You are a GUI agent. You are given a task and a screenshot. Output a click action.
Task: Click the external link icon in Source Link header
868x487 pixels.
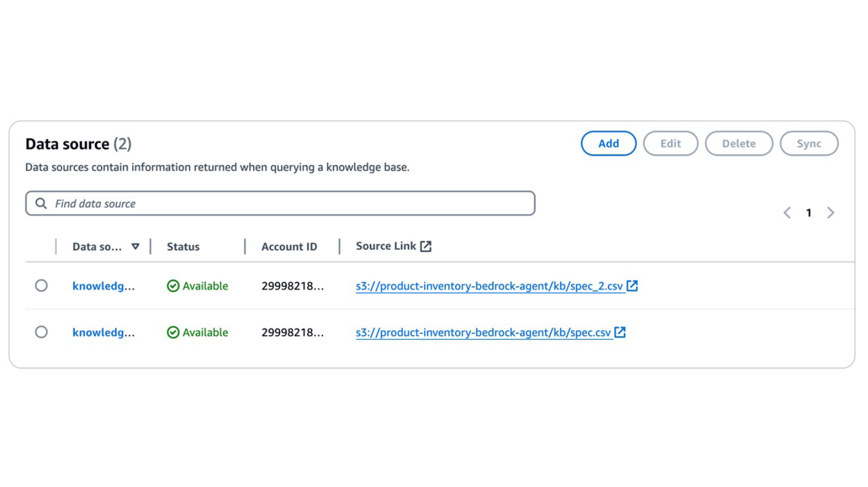426,246
